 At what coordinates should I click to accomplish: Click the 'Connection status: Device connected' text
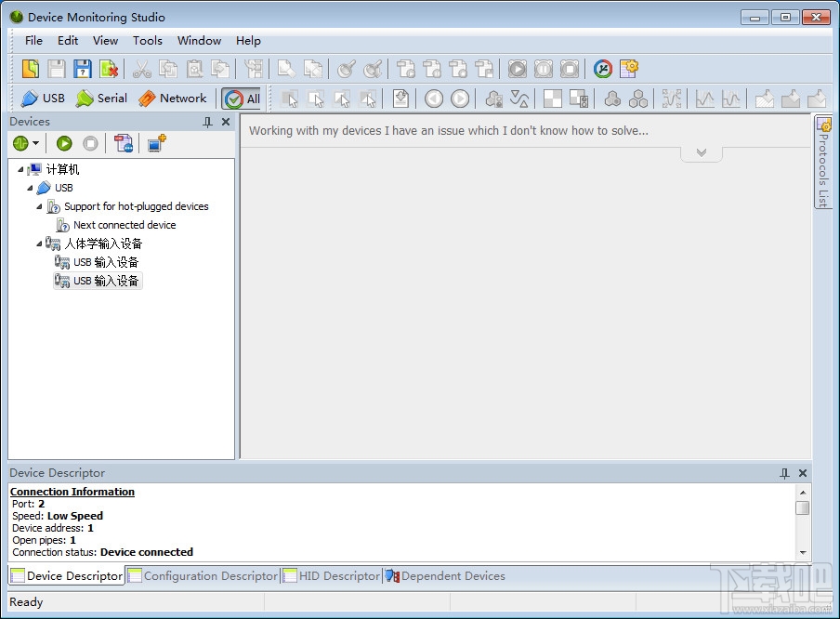click(x=103, y=552)
